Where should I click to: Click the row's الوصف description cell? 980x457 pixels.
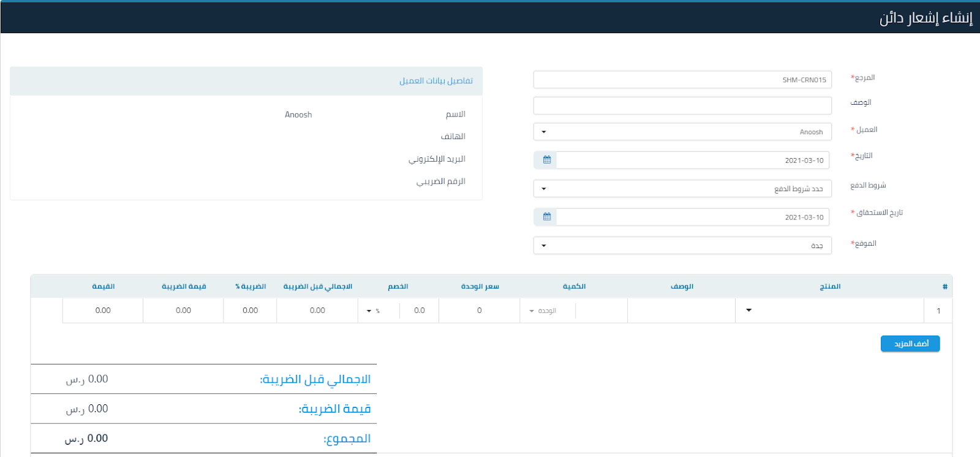[x=681, y=311]
